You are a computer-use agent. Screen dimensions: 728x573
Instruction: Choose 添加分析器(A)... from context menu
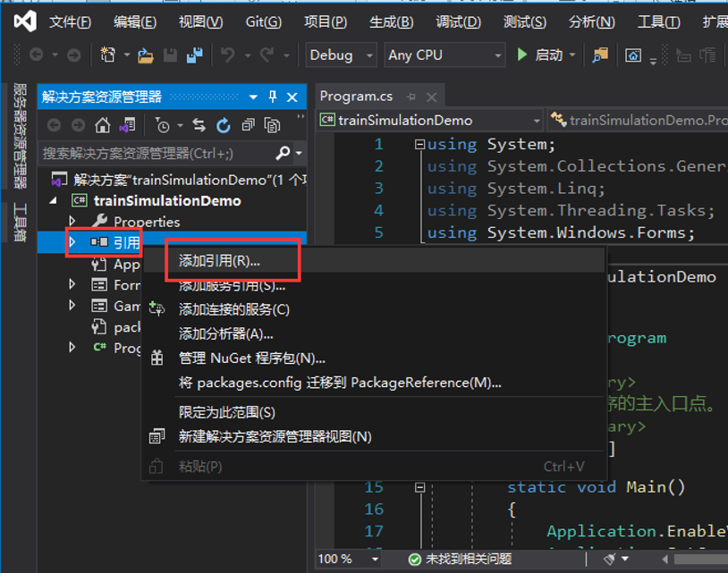(x=374, y=333)
